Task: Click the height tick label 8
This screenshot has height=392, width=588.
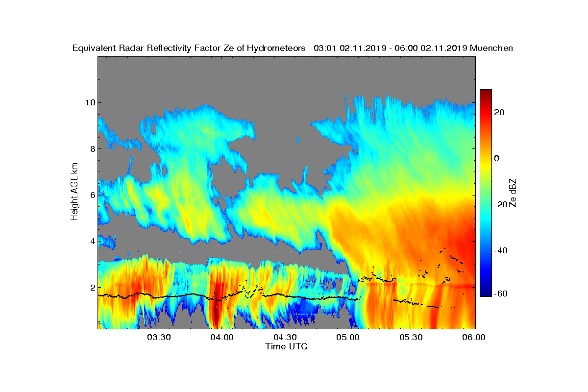Action: [x=92, y=148]
